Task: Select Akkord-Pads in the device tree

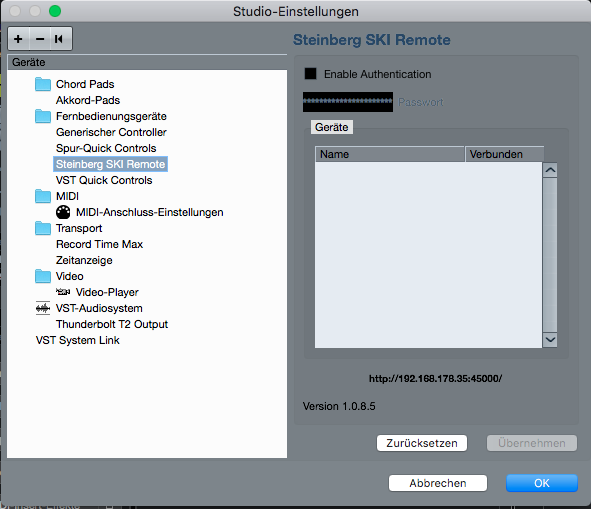Action: (x=88, y=100)
